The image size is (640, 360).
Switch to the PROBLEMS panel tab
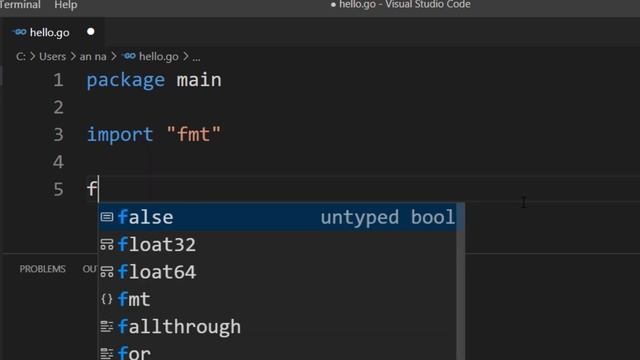[x=42, y=269]
